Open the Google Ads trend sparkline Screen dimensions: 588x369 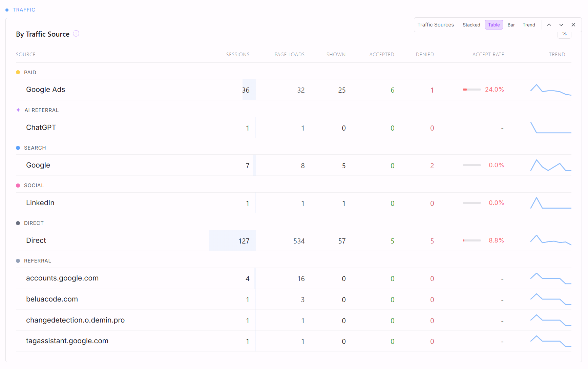click(551, 90)
